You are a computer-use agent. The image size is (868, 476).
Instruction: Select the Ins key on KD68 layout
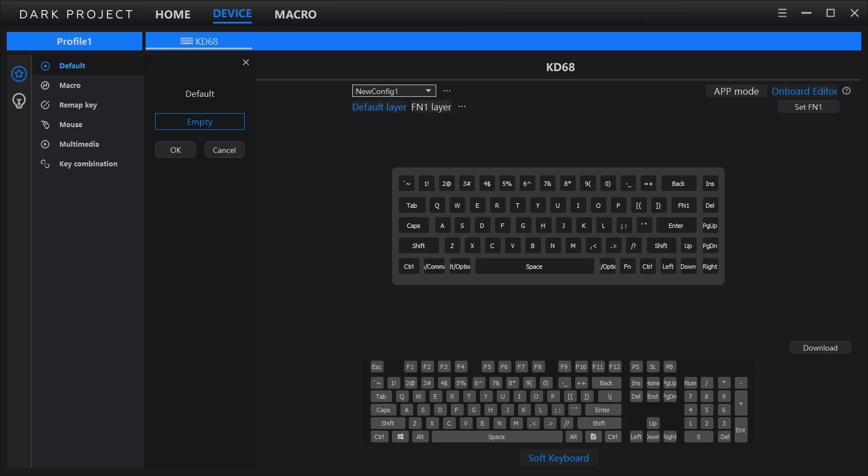(x=710, y=184)
